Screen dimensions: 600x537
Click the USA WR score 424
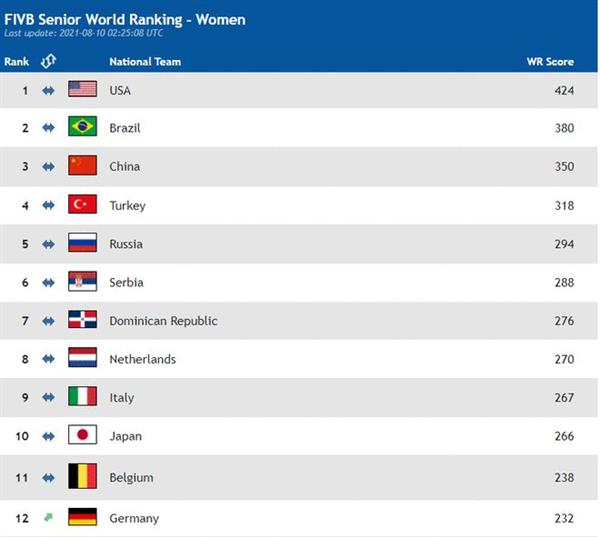tap(564, 91)
